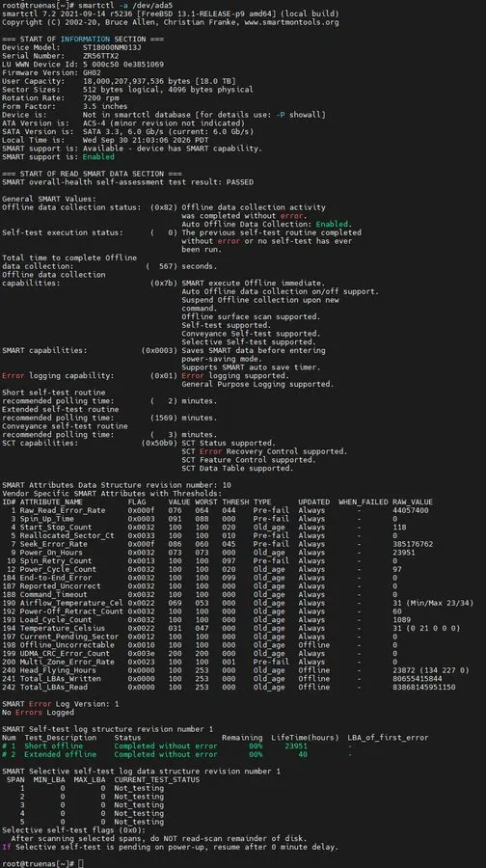Click Power_On_Hours raw value 23951

coord(403,553)
